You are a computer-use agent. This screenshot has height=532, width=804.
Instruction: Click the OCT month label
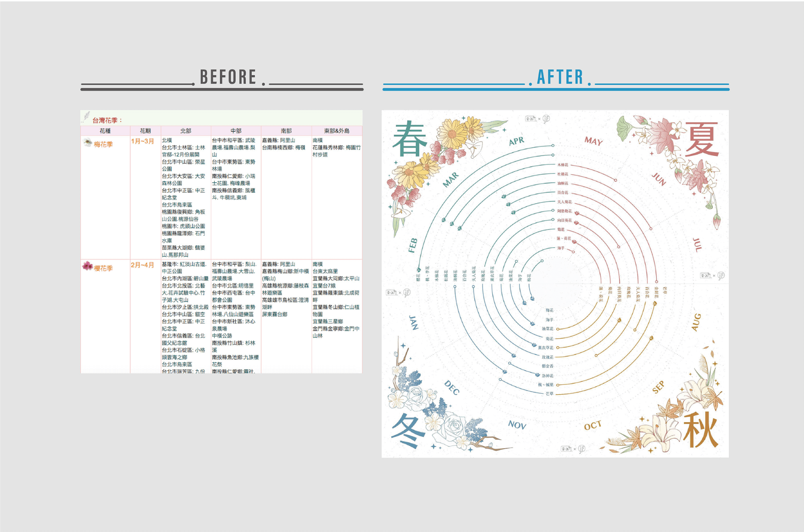(592, 426)
